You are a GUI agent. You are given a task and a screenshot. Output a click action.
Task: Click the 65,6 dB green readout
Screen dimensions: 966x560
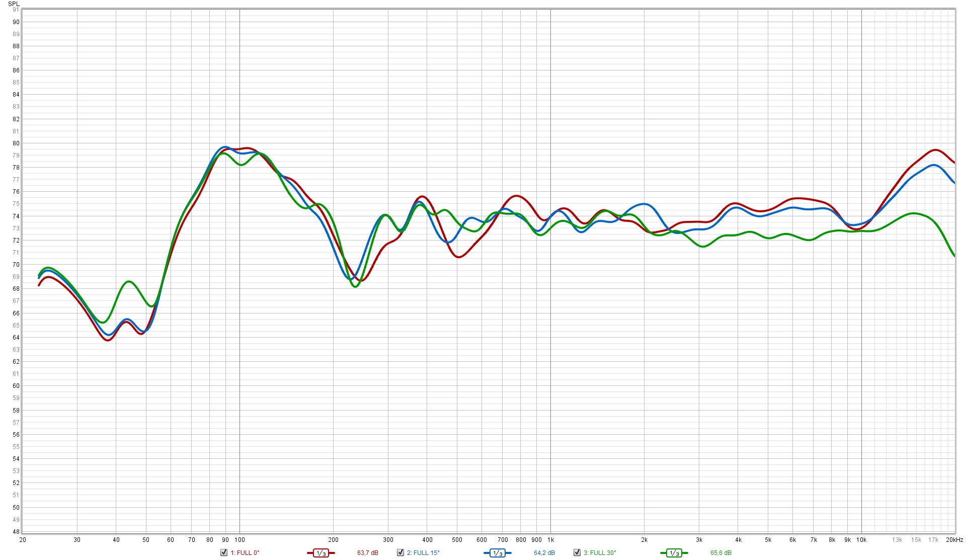pos(720,552)
